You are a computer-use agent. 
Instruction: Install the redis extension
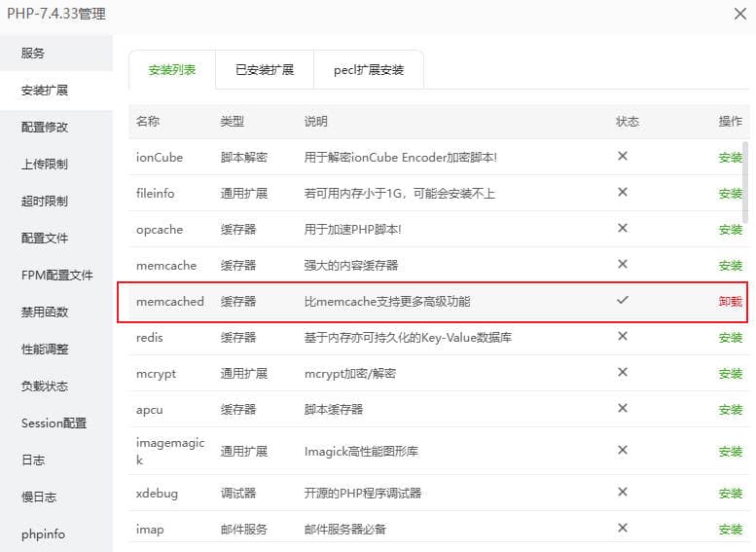pyautogui.click(x=730, y=338)
